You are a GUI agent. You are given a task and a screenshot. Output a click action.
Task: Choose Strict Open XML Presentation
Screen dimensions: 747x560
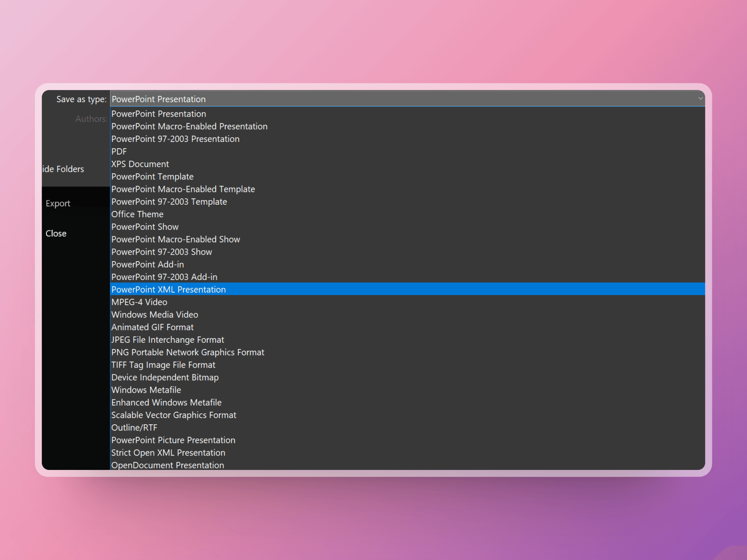407,453
